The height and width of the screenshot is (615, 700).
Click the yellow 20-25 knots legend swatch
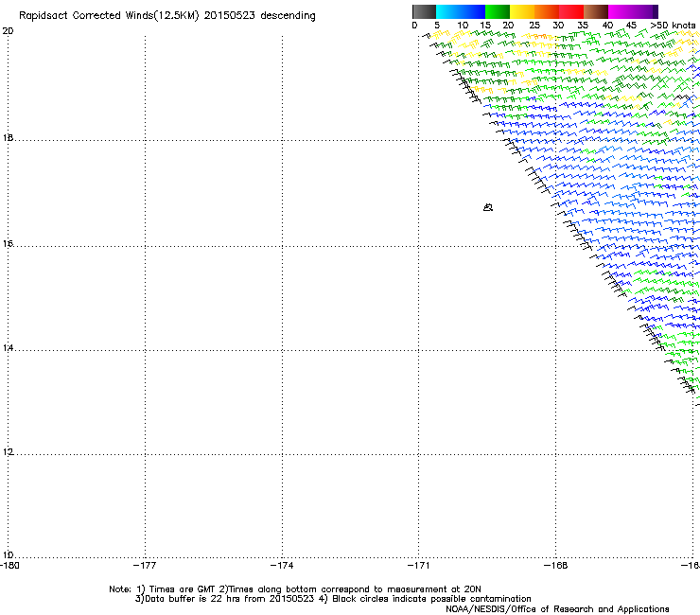pos(522,11)
